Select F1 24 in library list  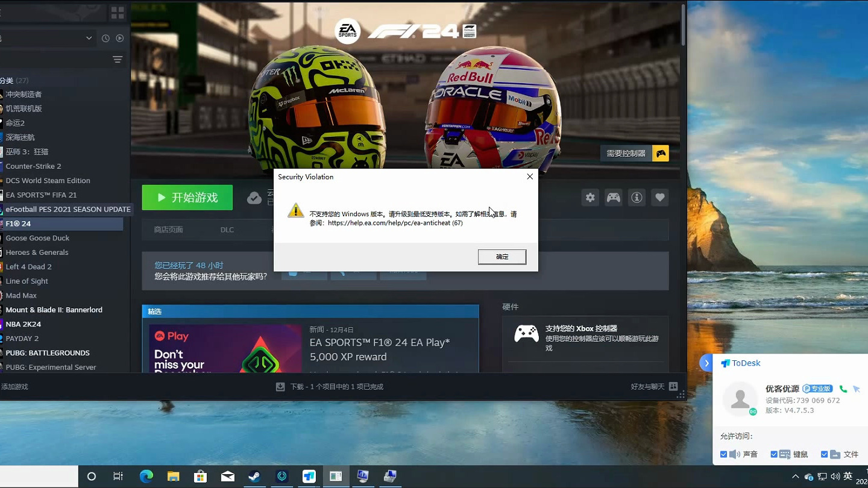click(x=61, y=224)
